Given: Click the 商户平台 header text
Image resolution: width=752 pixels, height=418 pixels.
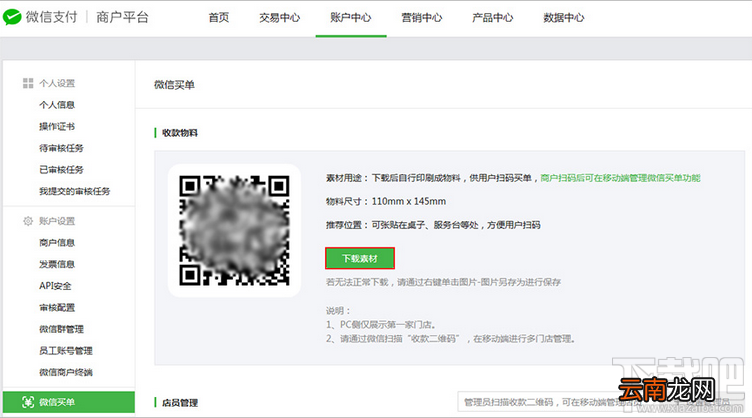Looking at the screenshot, I should tap(122, 17).
